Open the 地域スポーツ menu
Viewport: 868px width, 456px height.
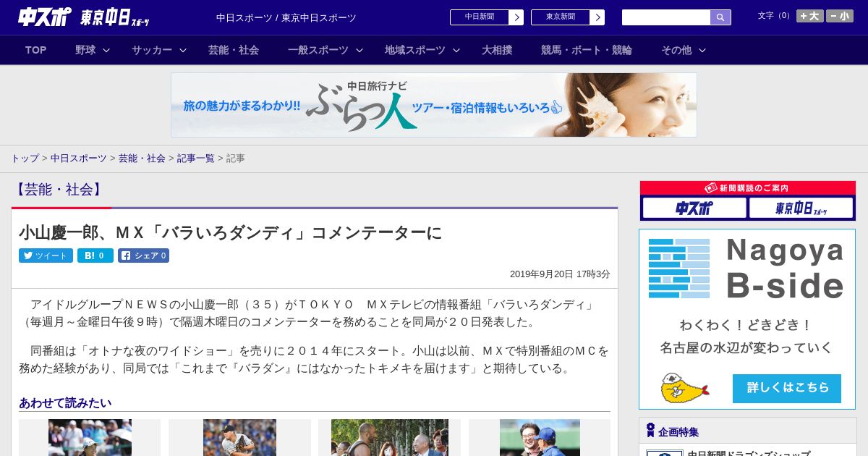pos(415,50)
